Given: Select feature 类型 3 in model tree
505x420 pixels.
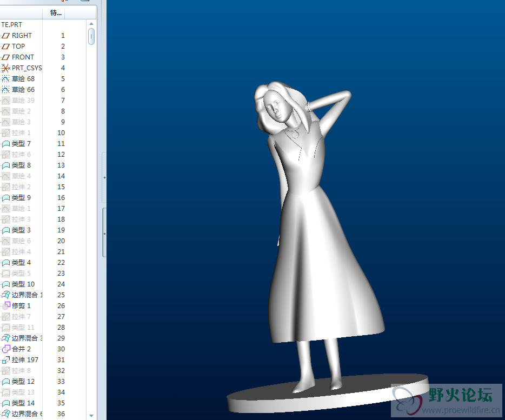Looking at the screenshot, I should [x=21, y=230].
